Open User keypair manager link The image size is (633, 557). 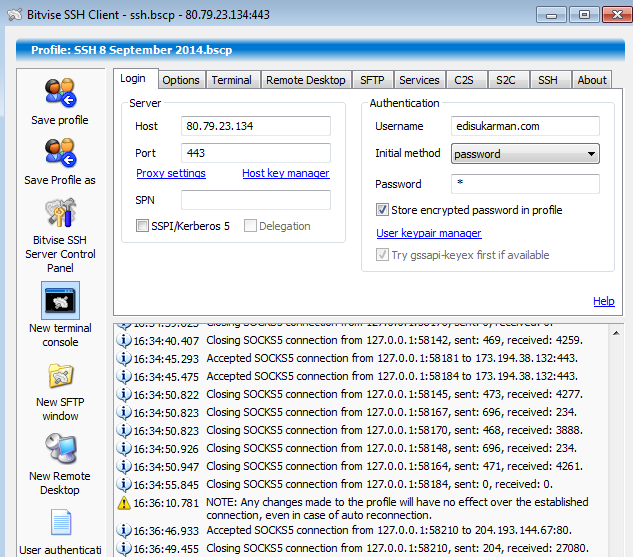[429, 233]
